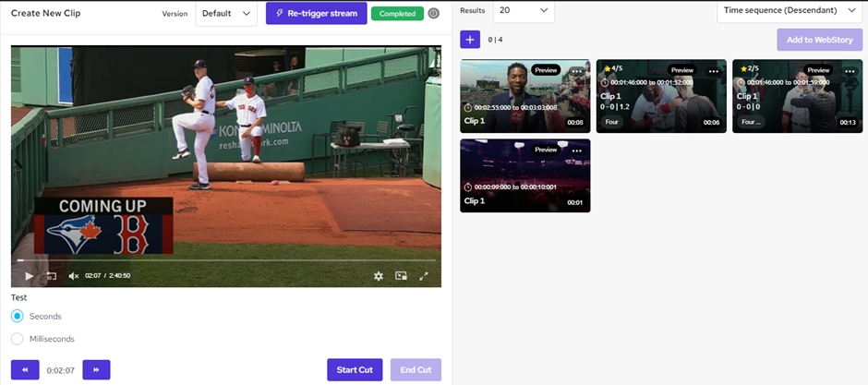Open the three-dot menu on the 00:08 clip
This screenshot has width=868, height=385.
point(577,71)
